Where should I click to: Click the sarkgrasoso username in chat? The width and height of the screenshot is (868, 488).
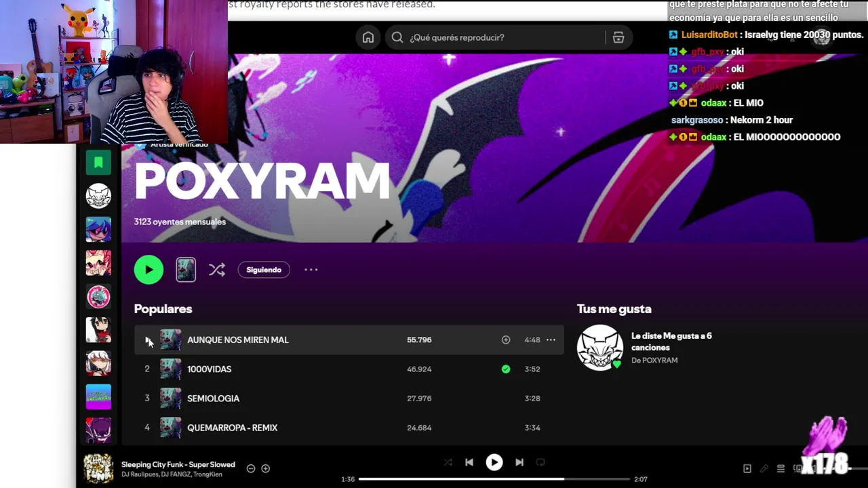[697, 120]
